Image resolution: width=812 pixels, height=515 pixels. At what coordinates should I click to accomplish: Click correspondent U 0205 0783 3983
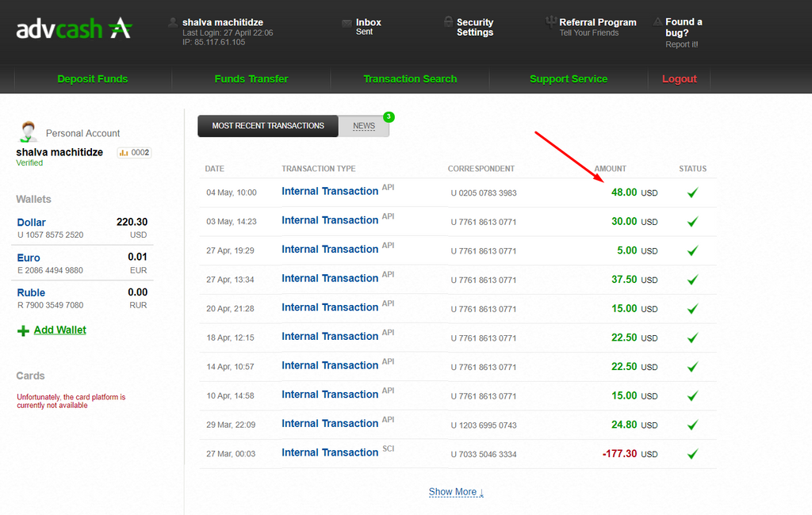[x=484, y=193]
